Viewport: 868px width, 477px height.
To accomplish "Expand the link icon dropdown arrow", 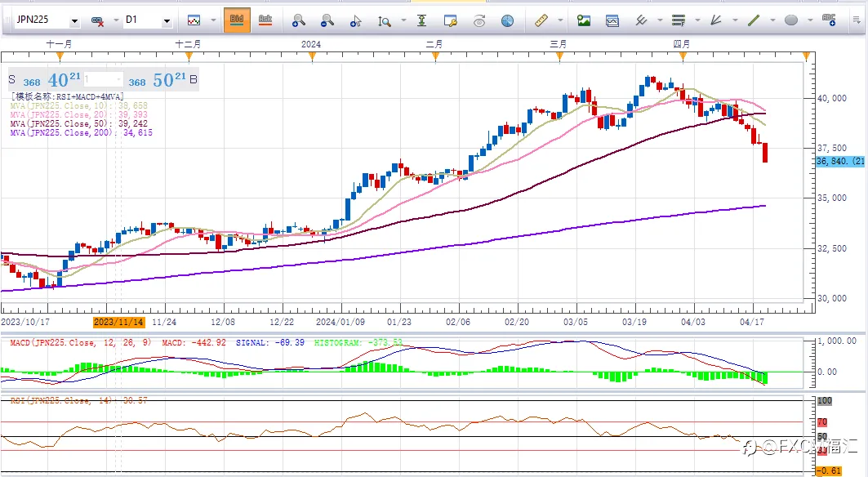I will pyautogui.click(x=116, y=20).
